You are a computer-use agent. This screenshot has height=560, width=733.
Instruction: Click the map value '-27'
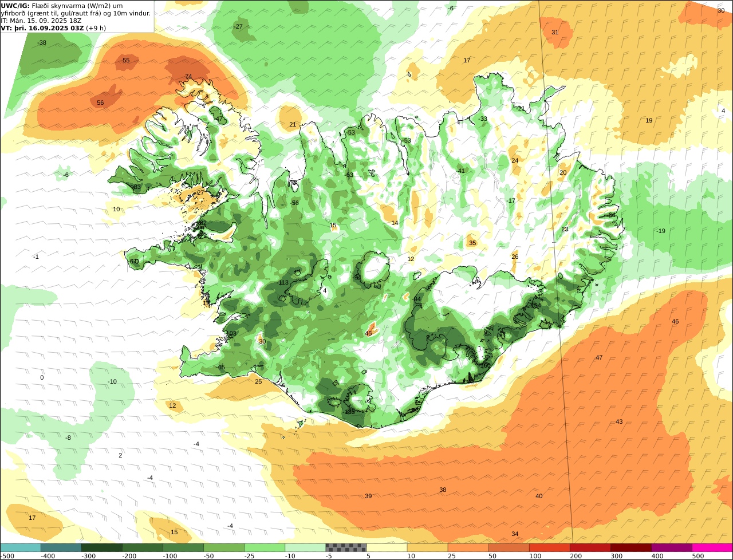(x=238, y=27)
